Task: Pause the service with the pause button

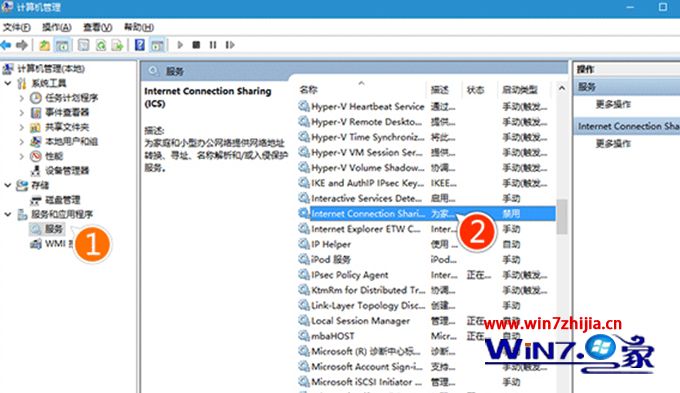Action: [x=212, y=45]
